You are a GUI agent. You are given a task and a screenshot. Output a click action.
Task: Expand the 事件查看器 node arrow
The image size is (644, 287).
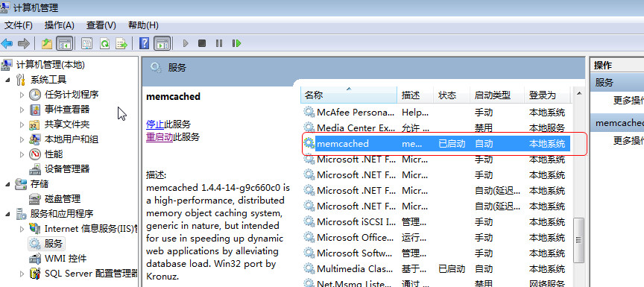tap(22, 110)
